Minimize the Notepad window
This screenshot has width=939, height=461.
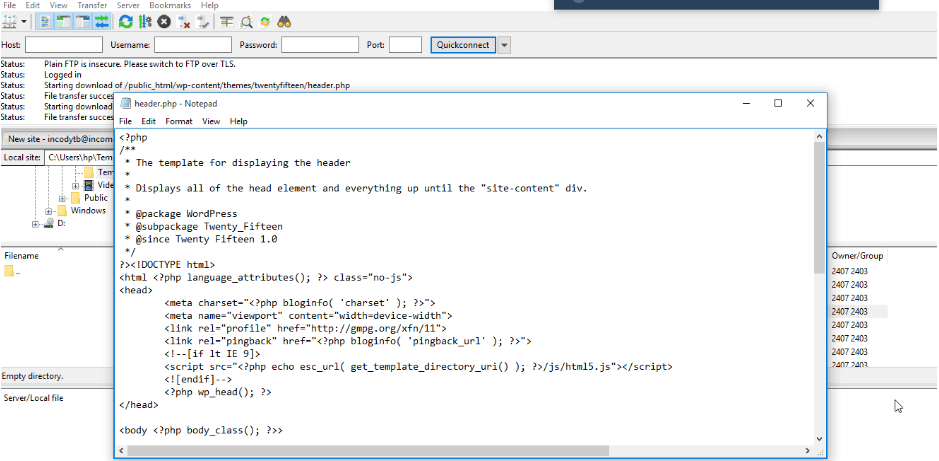coord(746,103)
